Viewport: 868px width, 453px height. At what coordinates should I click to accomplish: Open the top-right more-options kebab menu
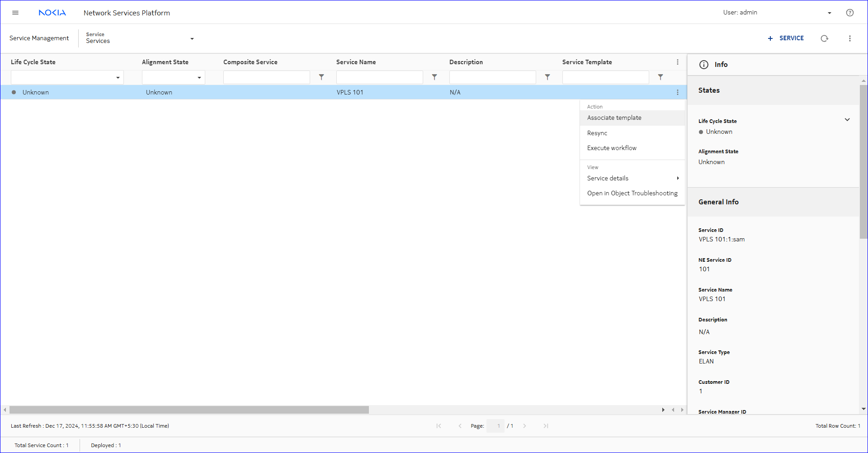pos(850,38)
